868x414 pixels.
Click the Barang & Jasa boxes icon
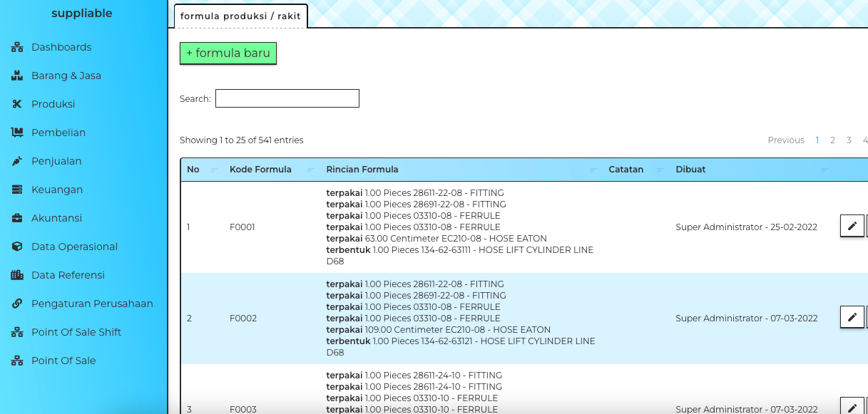(17, 76)
